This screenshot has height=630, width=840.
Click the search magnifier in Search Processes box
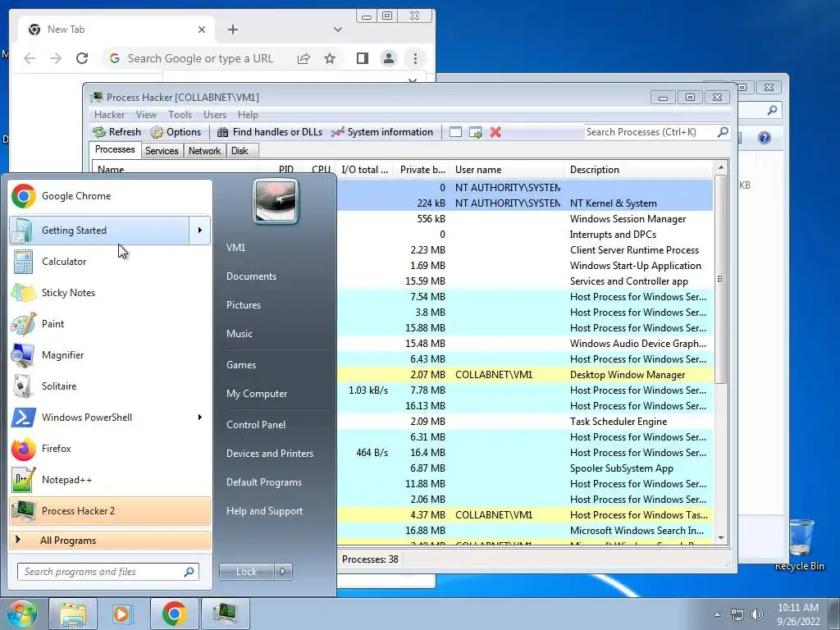(x=723, y=132)
